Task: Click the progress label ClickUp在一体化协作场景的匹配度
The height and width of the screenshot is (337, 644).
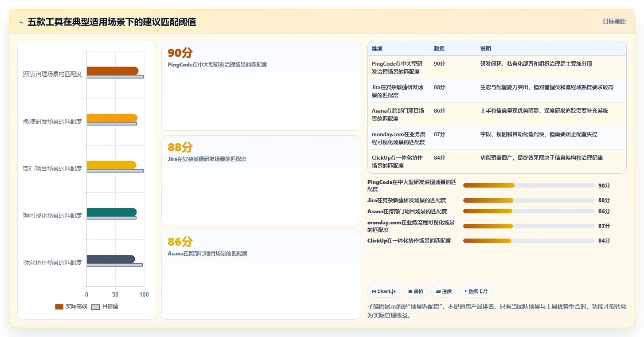Action: [x=409, y=241]
